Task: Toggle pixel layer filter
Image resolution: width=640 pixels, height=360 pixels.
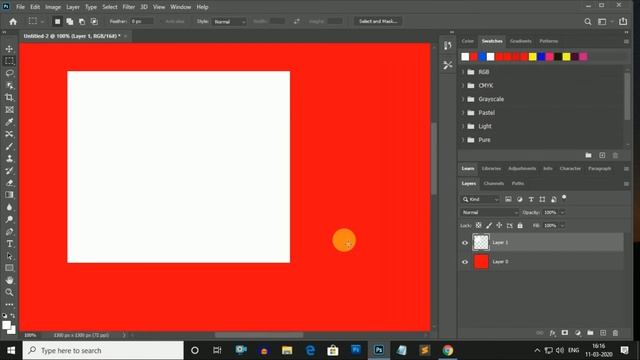Action: click(x=508, y=199)
